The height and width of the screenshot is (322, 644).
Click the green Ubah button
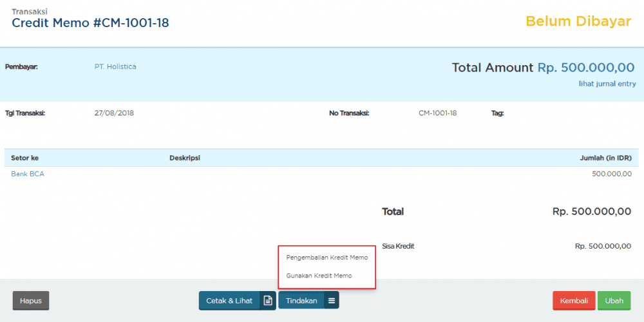[614, 301]
